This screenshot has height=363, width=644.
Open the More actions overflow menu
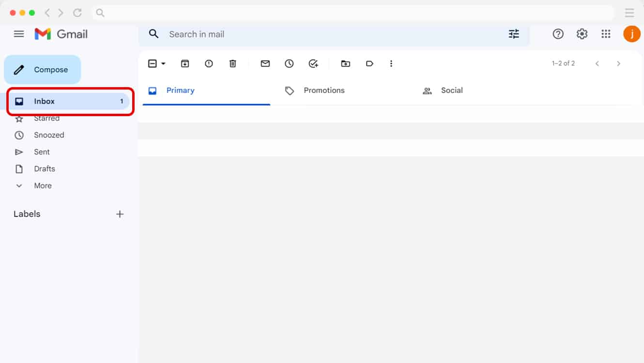[x=391, y=63]
